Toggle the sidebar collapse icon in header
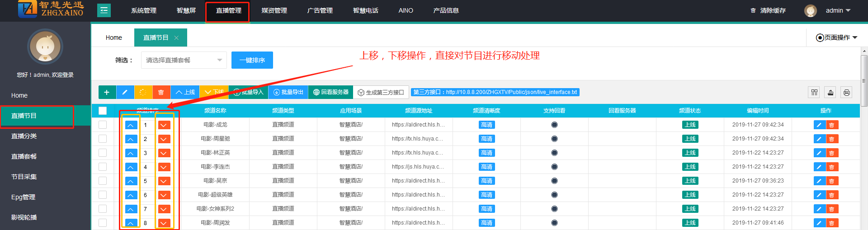 (104, 10)
